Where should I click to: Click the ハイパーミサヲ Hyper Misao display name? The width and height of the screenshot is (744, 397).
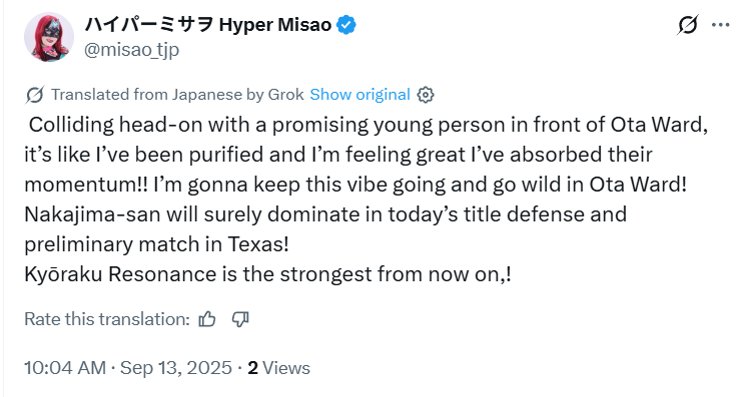pos(208,24)
